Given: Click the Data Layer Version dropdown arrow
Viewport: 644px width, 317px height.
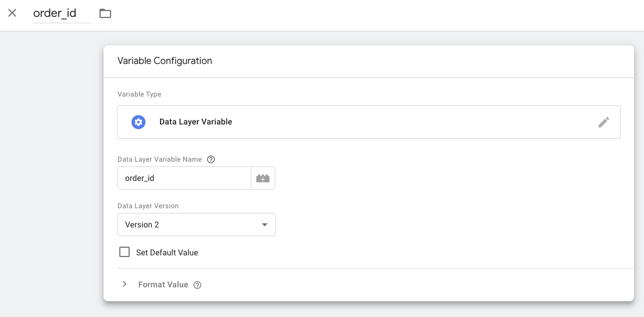Looking at the screenshot, I should [265, 225].
